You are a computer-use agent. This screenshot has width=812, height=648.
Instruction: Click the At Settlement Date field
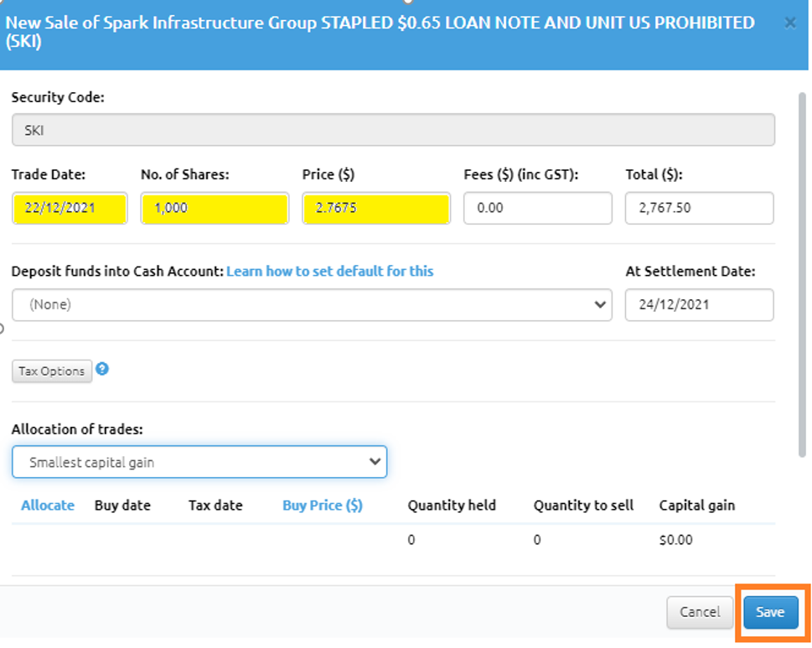point(700,304)
